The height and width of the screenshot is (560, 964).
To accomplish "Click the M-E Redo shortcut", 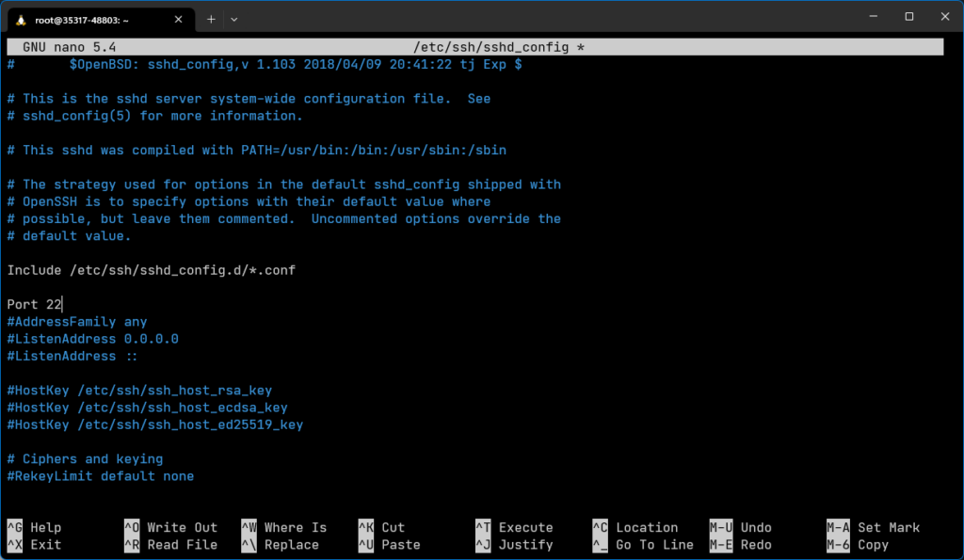I will [x=740, y=545].
